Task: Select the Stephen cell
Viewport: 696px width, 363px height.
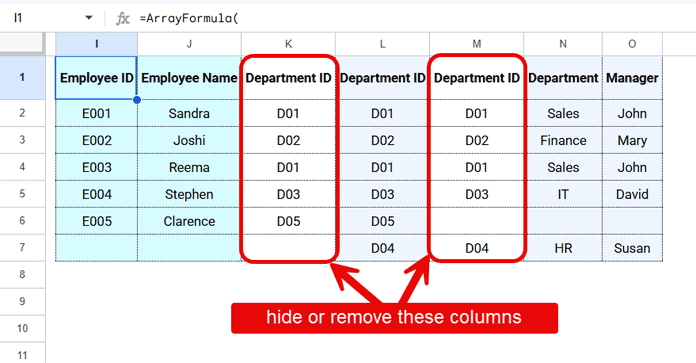Action: [190, 194]
